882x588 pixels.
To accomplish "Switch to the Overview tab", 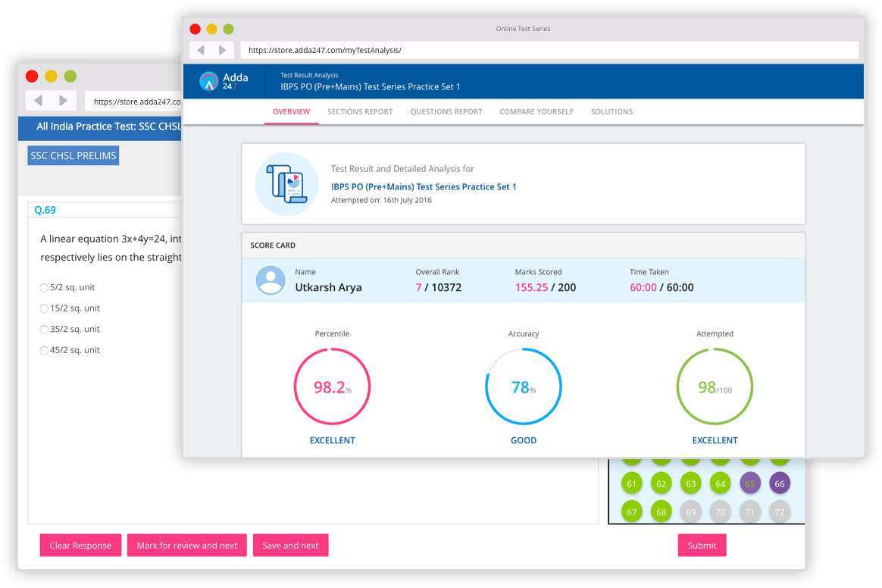I will click(x=292, y=111).
